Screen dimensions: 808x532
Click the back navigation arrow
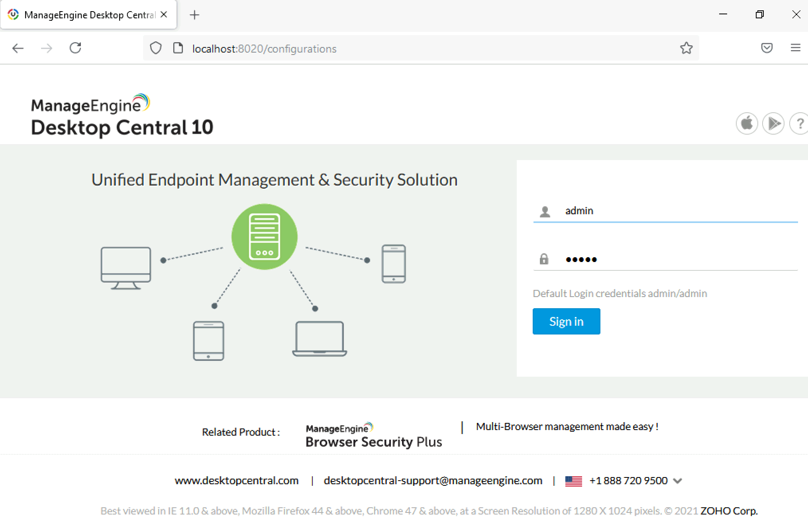point(18,48)
